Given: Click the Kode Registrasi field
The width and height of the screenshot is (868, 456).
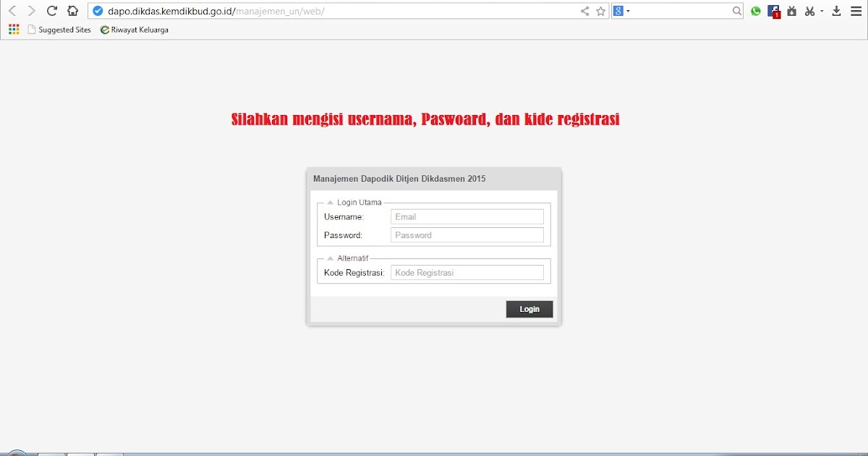Looking at the screenshot, I should click(x=467, y=272).
